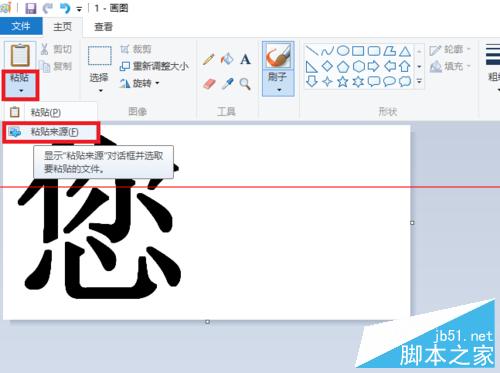Image resolution: width=500 pixels, height=373 pixels.
Task: Click the Redo arrow in title bar
Action: (48, 8)
